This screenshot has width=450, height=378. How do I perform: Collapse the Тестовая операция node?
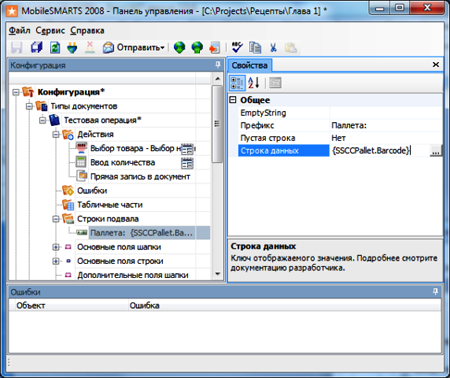(42, 120)
